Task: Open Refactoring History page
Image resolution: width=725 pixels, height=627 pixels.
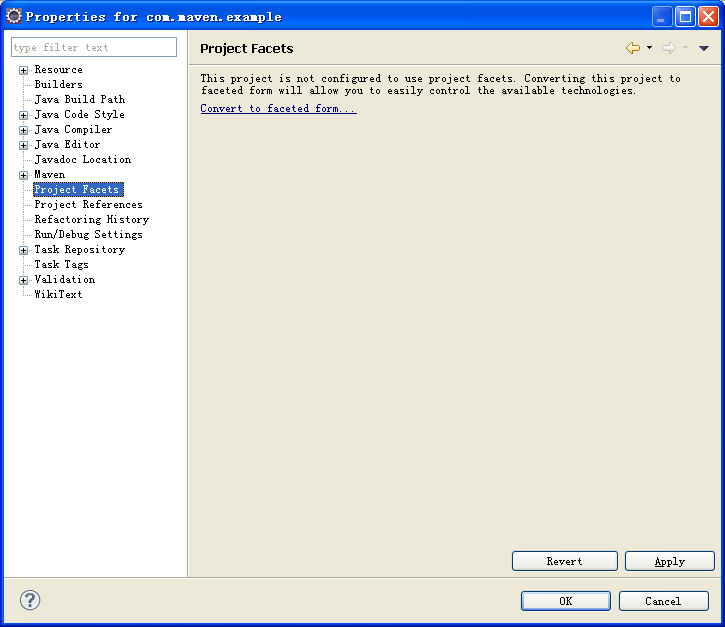Action: point(92,219)
